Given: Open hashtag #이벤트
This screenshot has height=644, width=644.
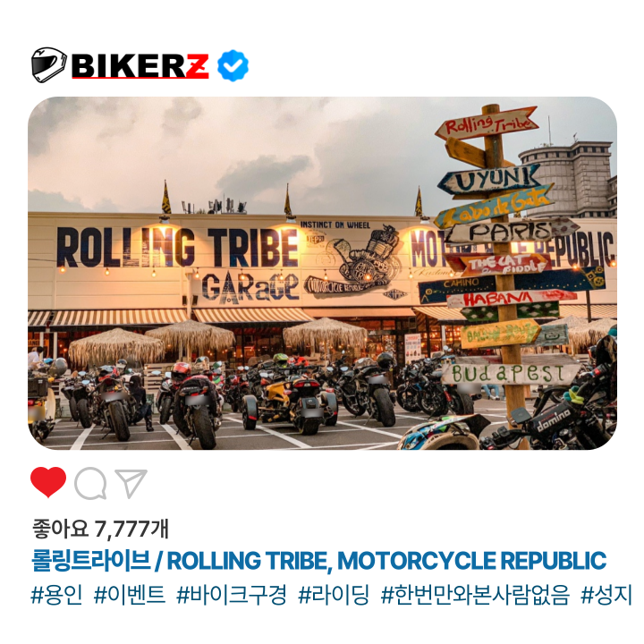Looking at the screenshot, I should pos(130,595).
